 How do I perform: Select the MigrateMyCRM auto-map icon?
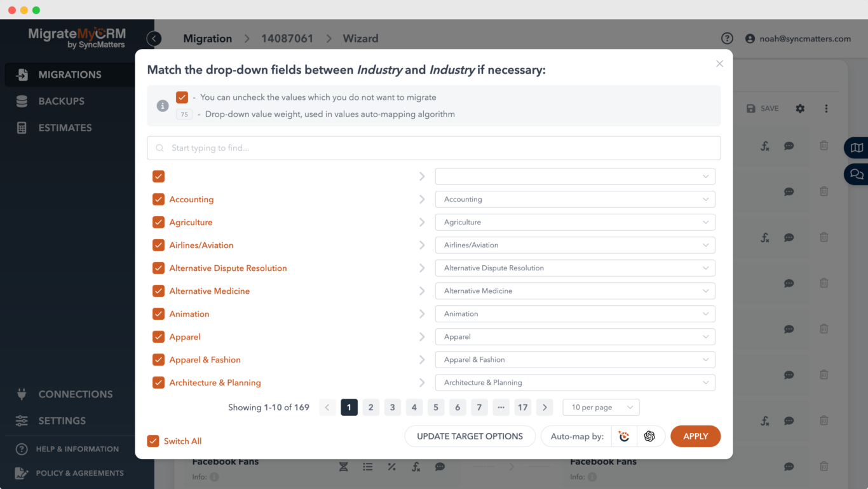click(623, 436)
